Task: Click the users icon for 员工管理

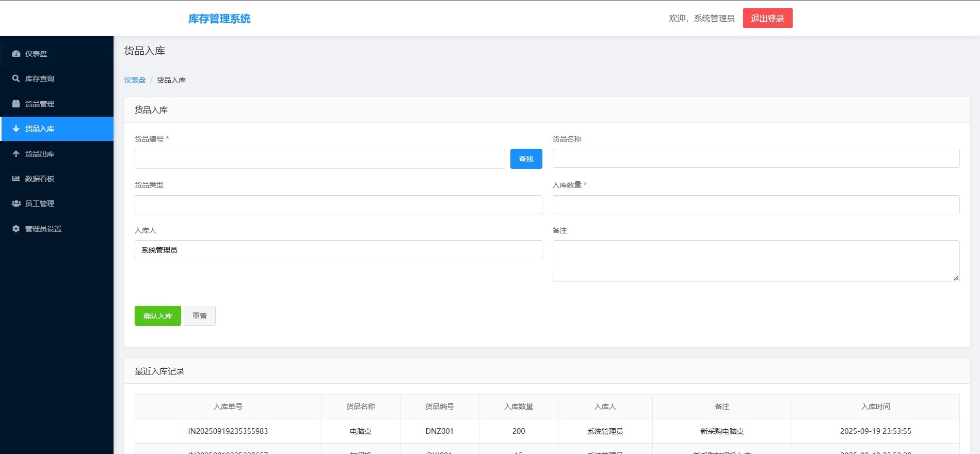Action: click(x=16, y=203)
